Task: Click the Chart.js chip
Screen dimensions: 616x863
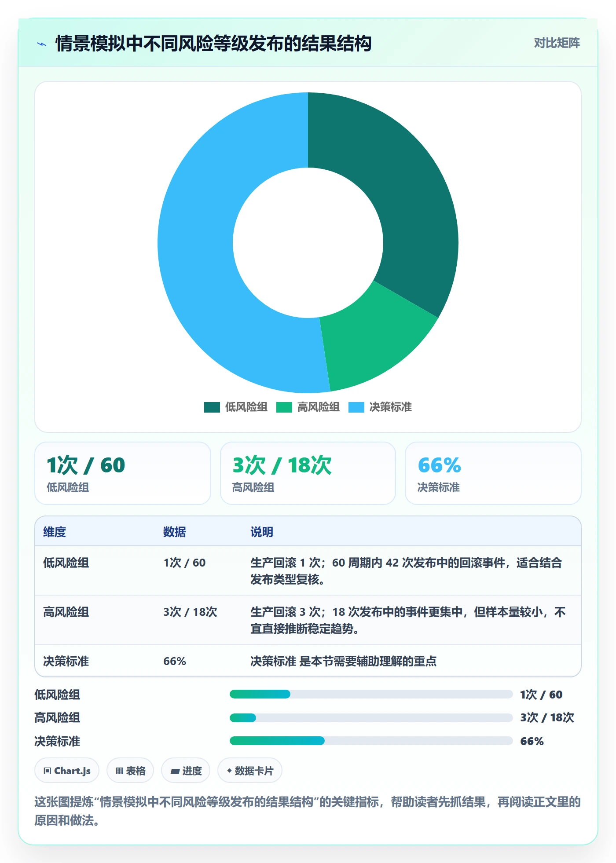Action: (x=67, y=771)
